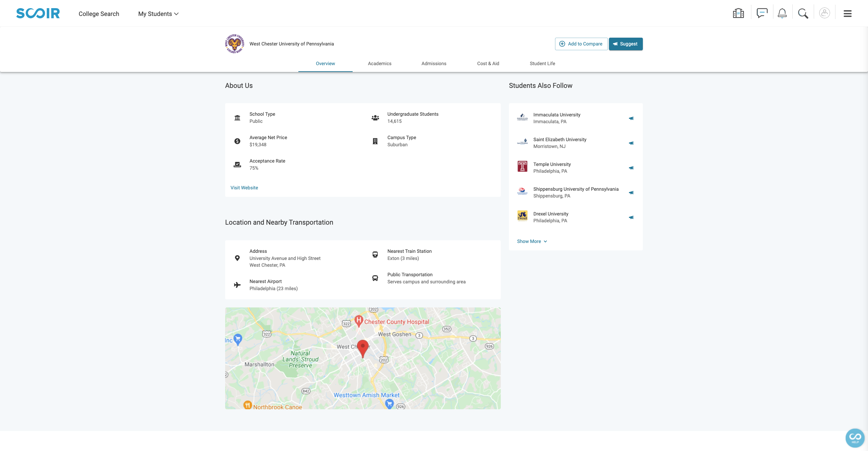Image resolution: width=868 pixels, height=451 pixels.
Task: Expand the My Students dropdown
Action: click(158, 14)
